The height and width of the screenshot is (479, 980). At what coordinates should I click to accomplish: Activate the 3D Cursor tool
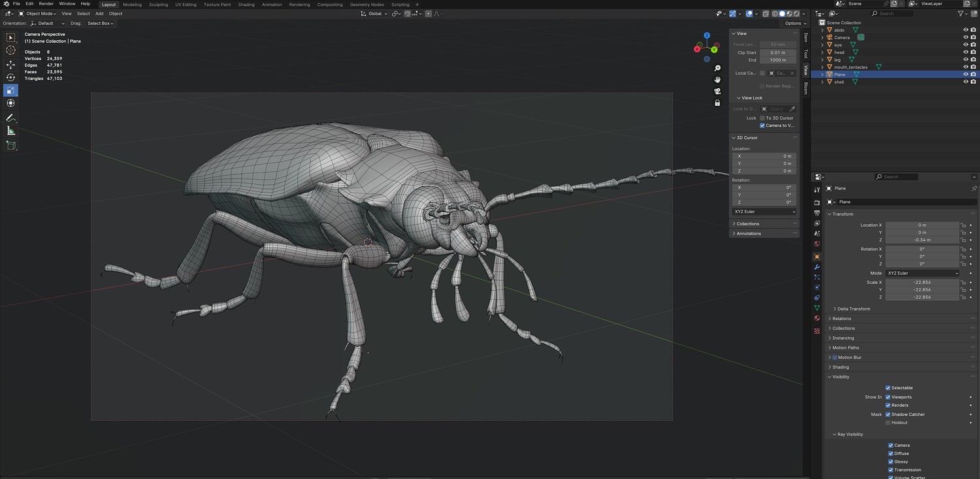point(10,50)
